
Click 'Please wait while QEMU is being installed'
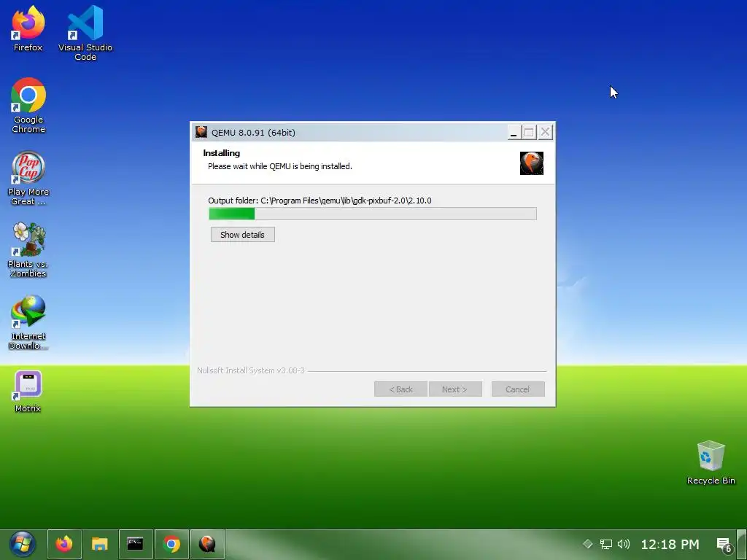coord(280,166)
